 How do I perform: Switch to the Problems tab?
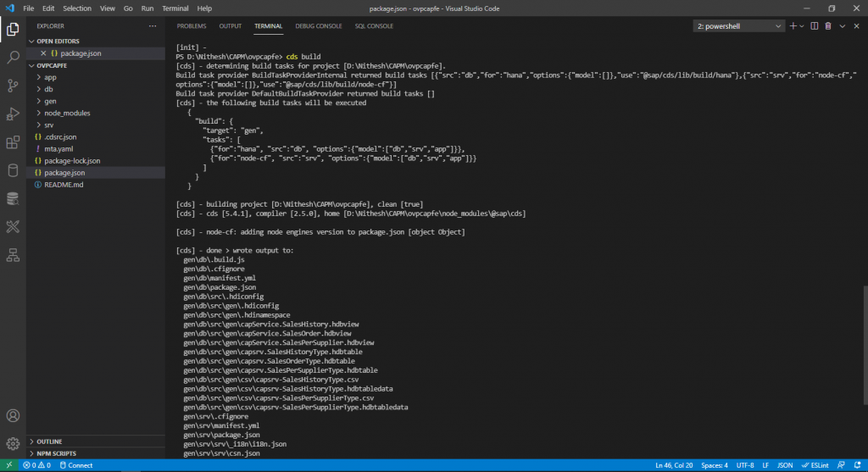tap(192, 26)
